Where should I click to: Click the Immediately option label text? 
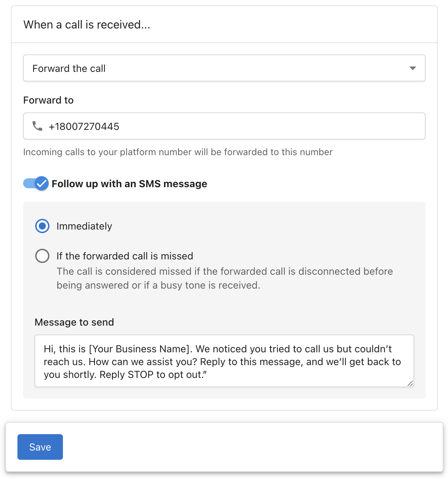(x=84, y=226)
